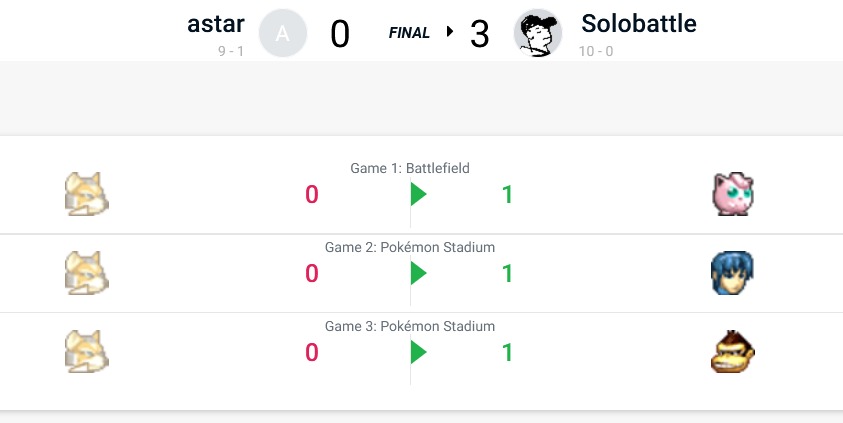Click Game 1: Battlefield label
The image size is (843, 423).
point(410,168)
